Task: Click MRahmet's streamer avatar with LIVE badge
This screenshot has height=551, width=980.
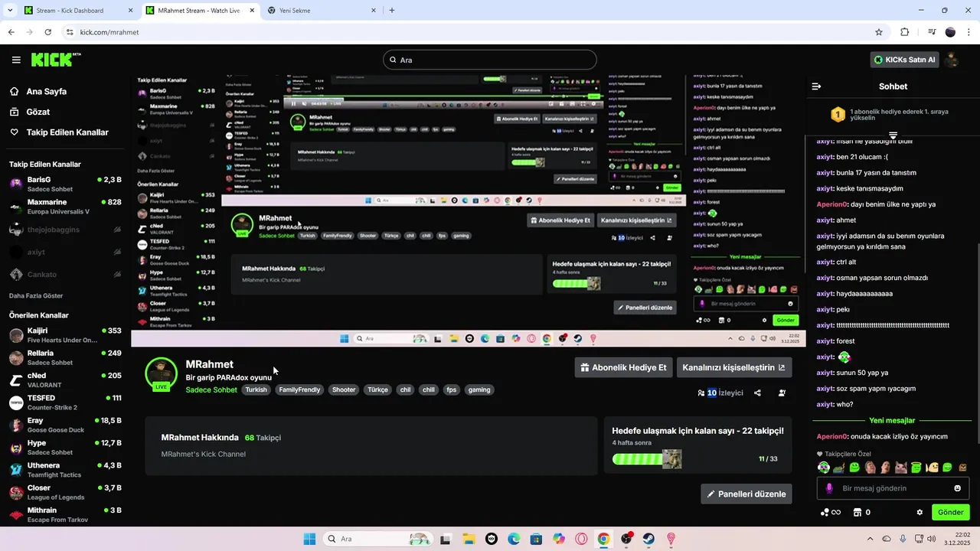Action: (161, 373)
